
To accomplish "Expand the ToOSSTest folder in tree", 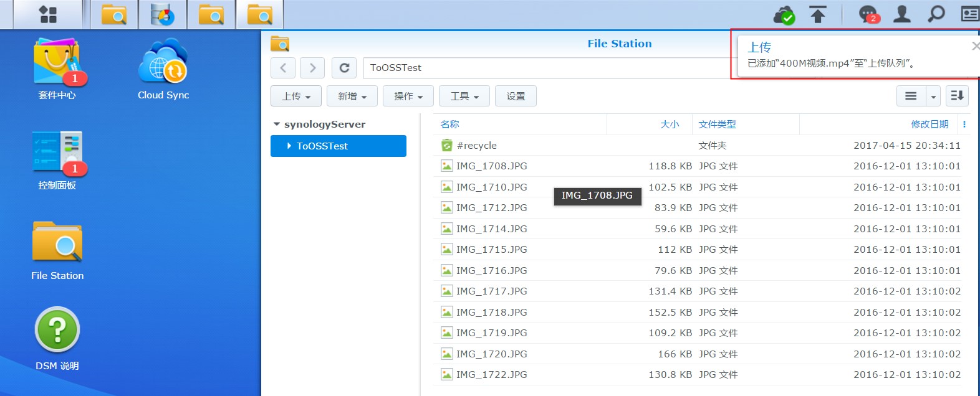I will tap(289, 146).
